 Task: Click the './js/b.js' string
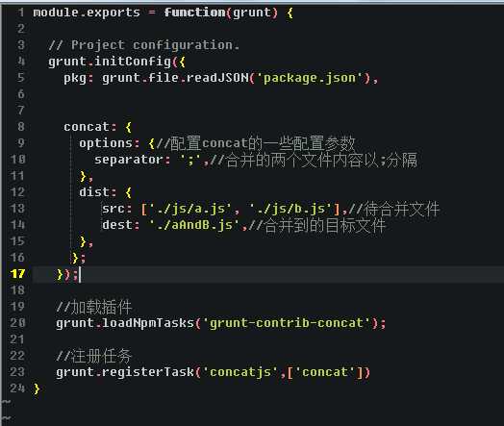coord(290,209)
